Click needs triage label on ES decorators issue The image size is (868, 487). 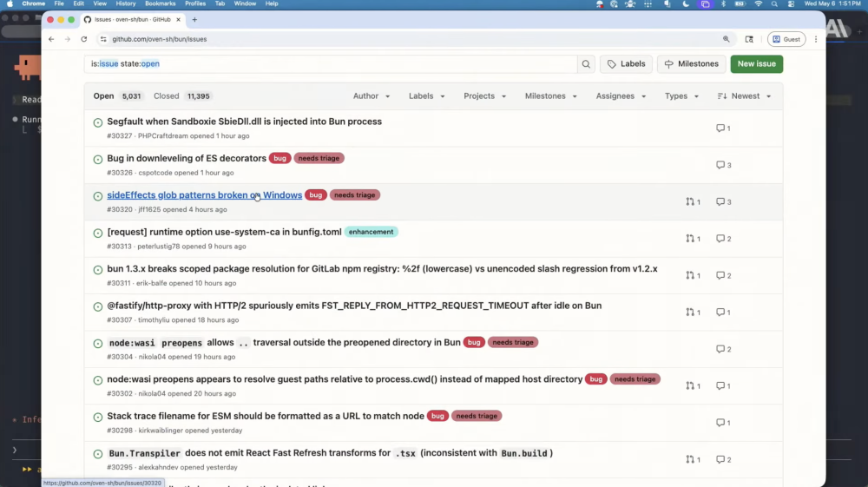319,158
